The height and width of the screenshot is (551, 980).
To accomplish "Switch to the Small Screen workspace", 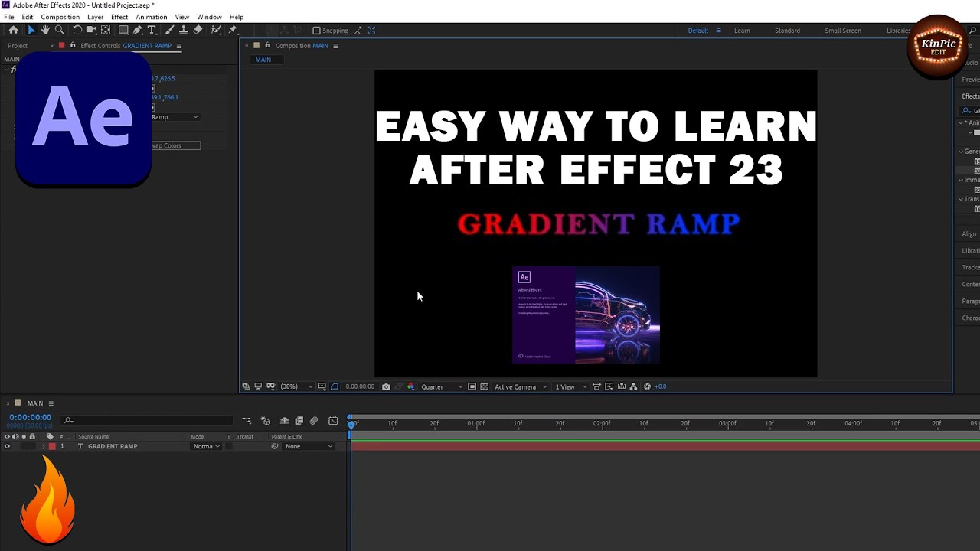I will tap(843, 31).
